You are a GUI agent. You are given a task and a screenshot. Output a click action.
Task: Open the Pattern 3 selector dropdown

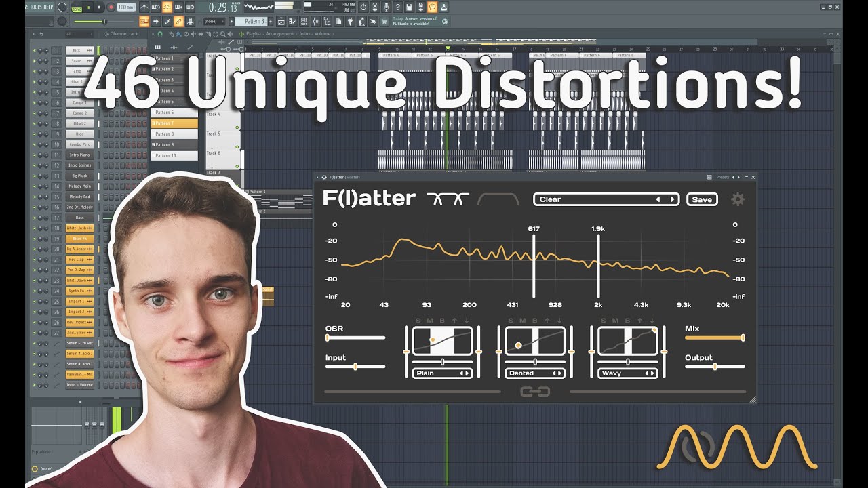click(x=251, y=22)
